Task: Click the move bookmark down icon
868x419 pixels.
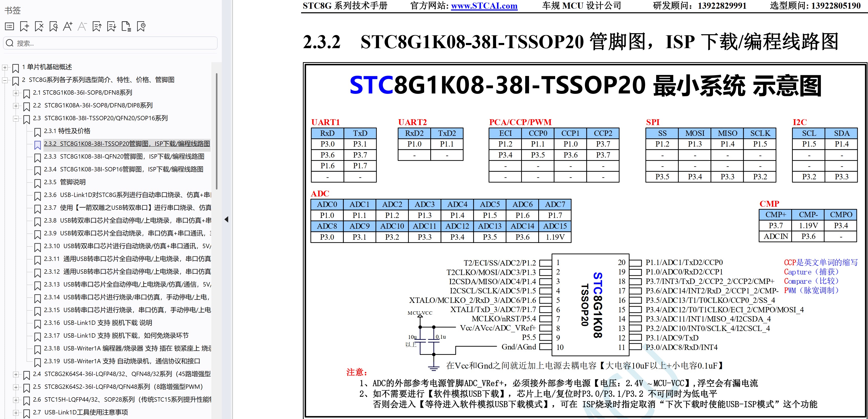Action: pos(111,26)
